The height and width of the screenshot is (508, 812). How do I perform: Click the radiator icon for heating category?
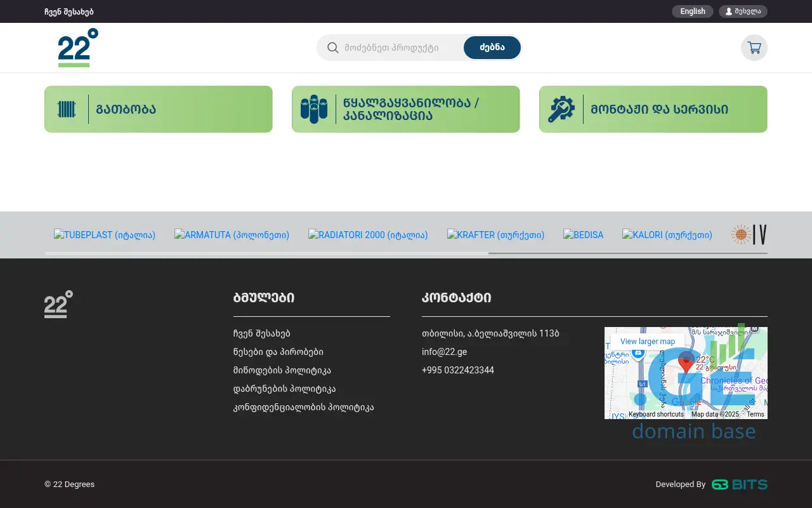[67, 109]
